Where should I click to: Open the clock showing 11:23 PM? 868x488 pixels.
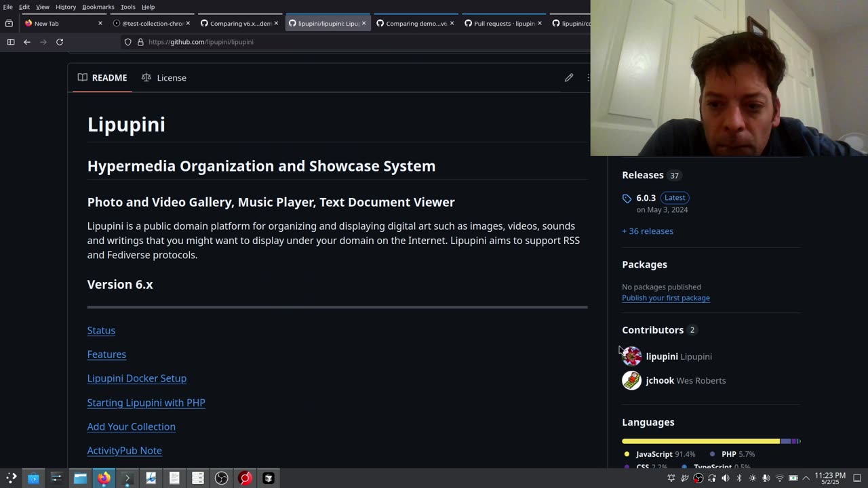830,478
